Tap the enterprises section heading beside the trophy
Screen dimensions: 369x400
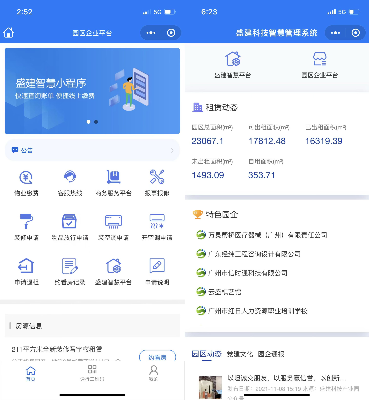[222, 214]
